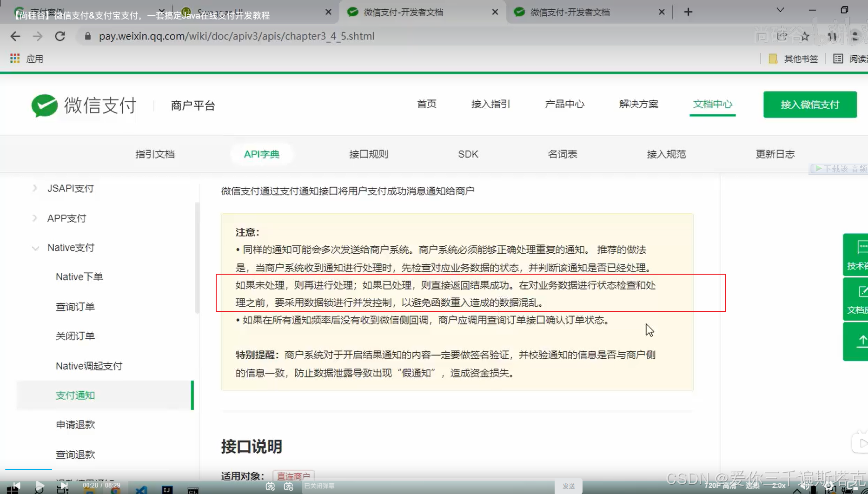Click the Native支付 label
Viewport: 868px width, 494px height.
click(x=71, y=248)
